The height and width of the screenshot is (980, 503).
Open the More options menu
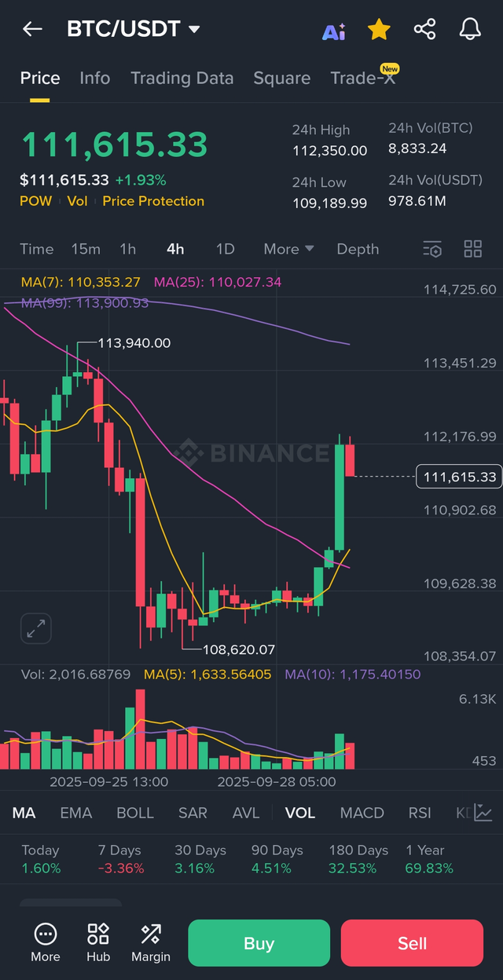(x=46, y=942)
